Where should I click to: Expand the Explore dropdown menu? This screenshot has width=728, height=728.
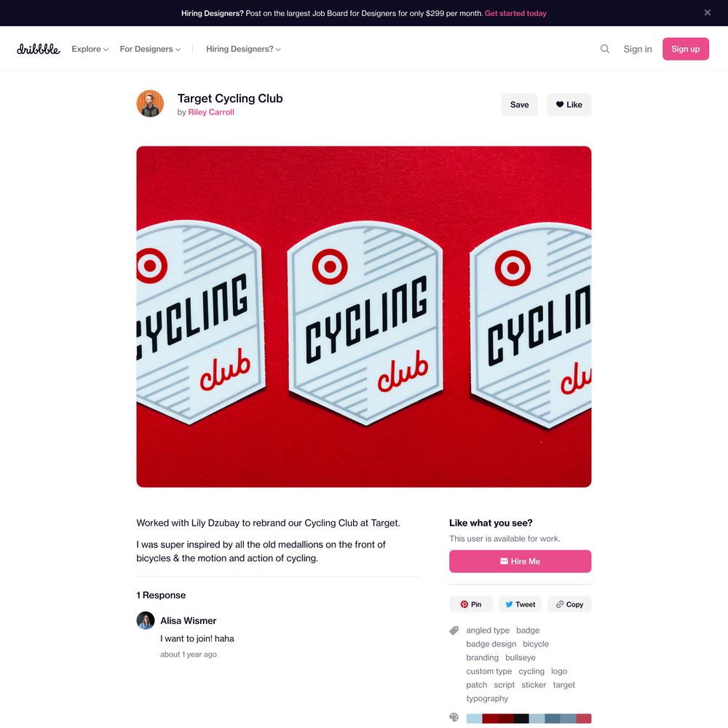pos(90,49)
